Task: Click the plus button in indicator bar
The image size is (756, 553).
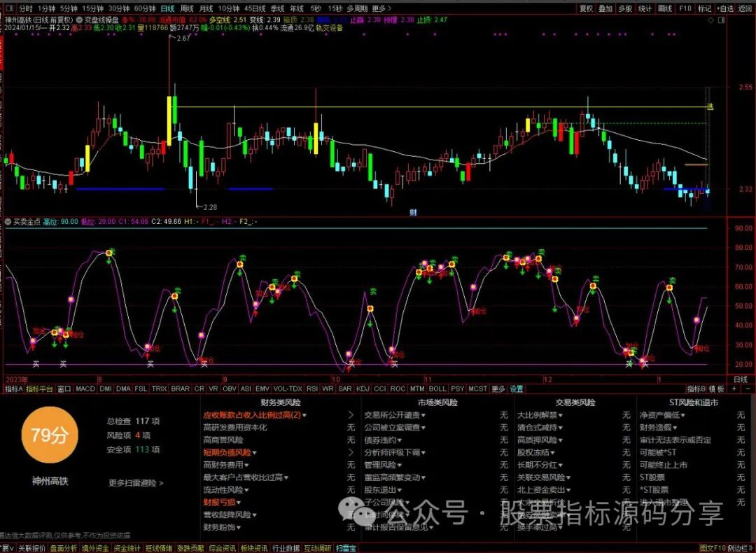Action: pyautogui.click(x=735, y=388)
